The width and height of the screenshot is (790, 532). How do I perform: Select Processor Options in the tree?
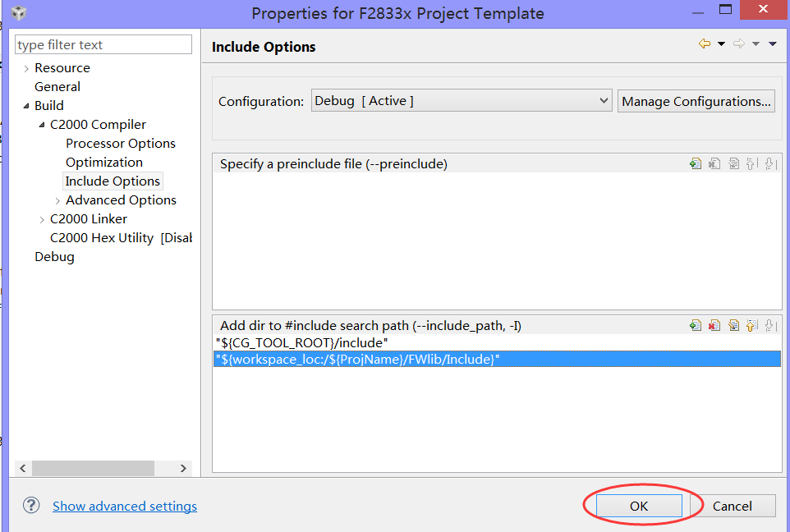pos(121,144)
